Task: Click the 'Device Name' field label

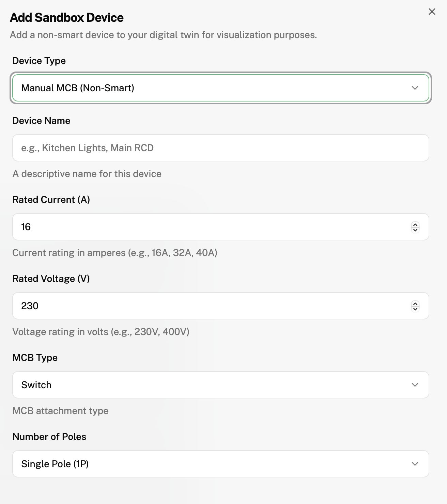Action: 41,121
